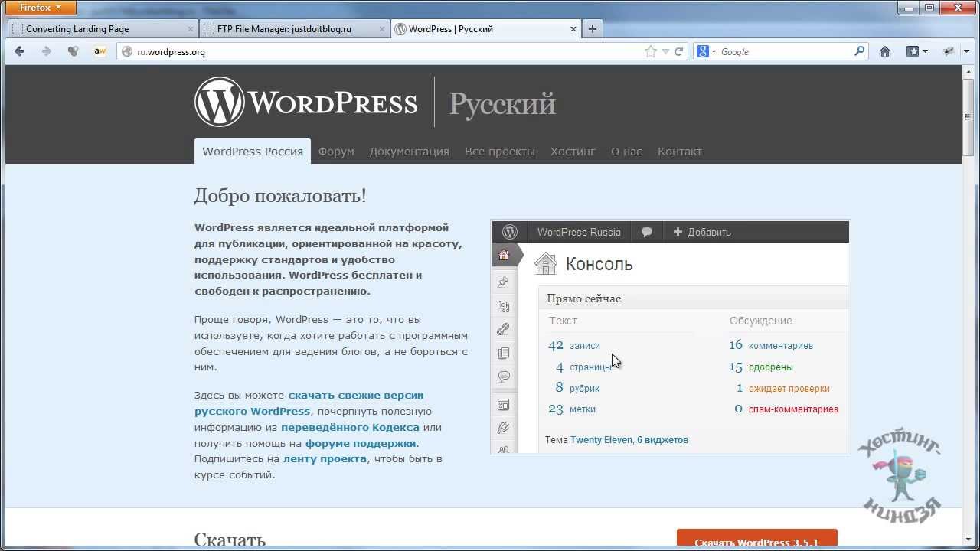Click the browser Back arrow
Viewport: 980px width, 551px height.
pos(19,51)
